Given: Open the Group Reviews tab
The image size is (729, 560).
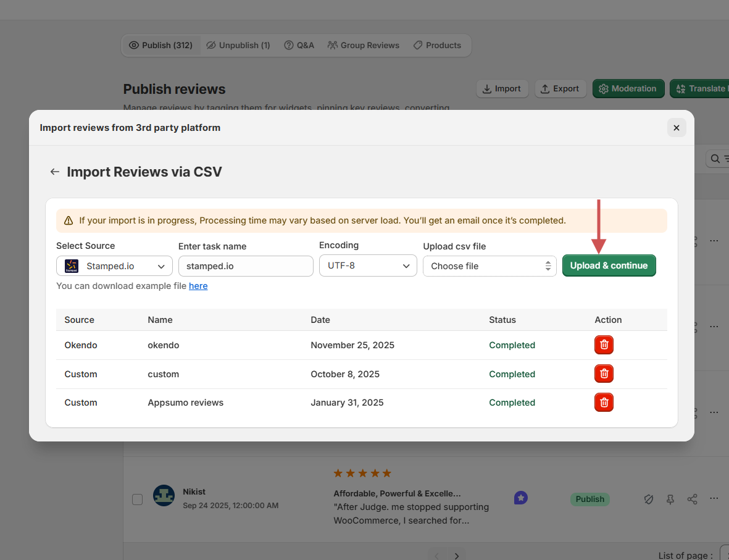Looking at the screenshot, I should tap(364, 45).
